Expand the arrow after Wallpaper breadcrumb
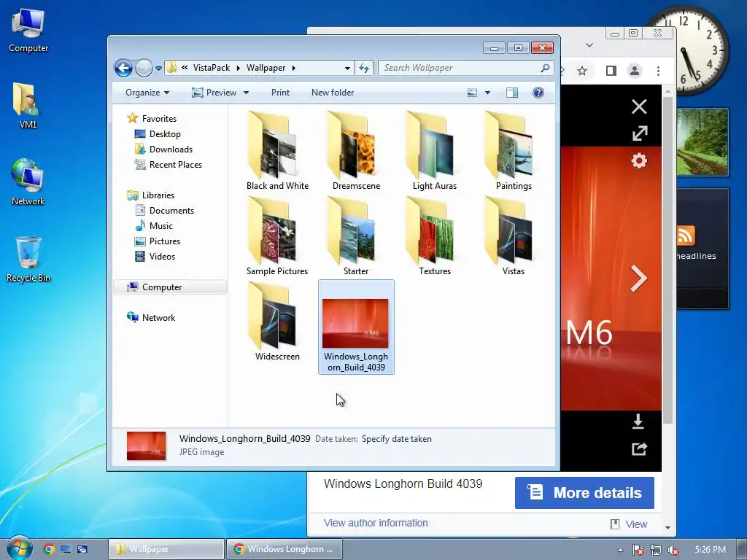The width and height of the screenshot is (747, 560). (294, 68)
